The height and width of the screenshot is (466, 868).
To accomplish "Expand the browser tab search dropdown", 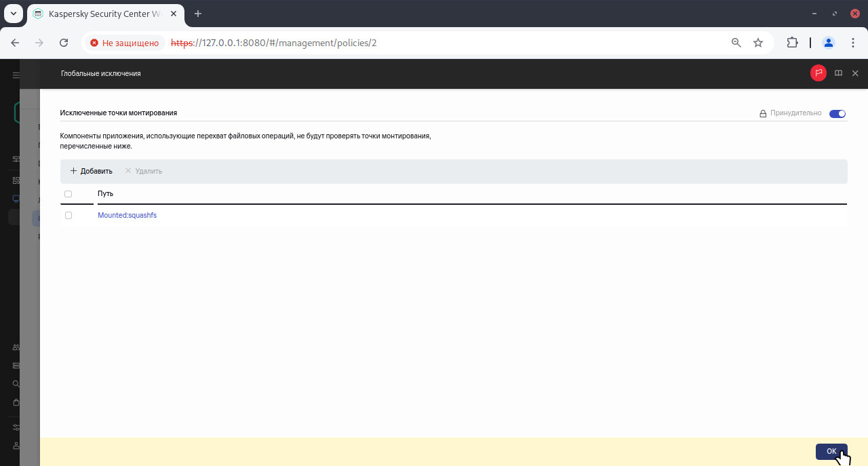I will coord(13,14).
